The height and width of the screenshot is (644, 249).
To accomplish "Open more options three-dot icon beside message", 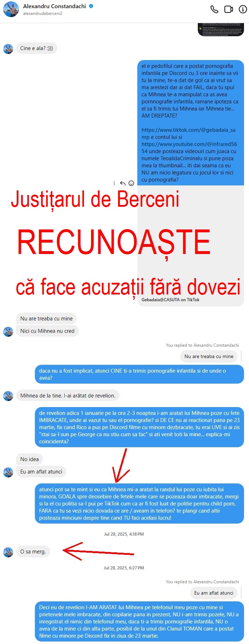I will tap(114, 183).
